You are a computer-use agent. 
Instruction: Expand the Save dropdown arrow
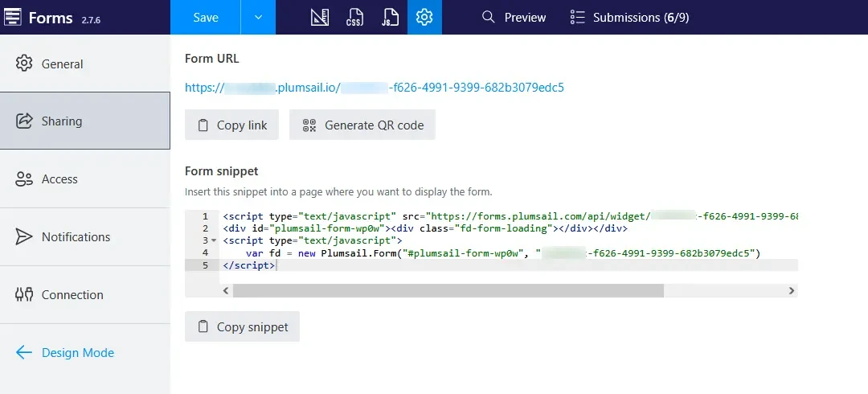point(258,17)
